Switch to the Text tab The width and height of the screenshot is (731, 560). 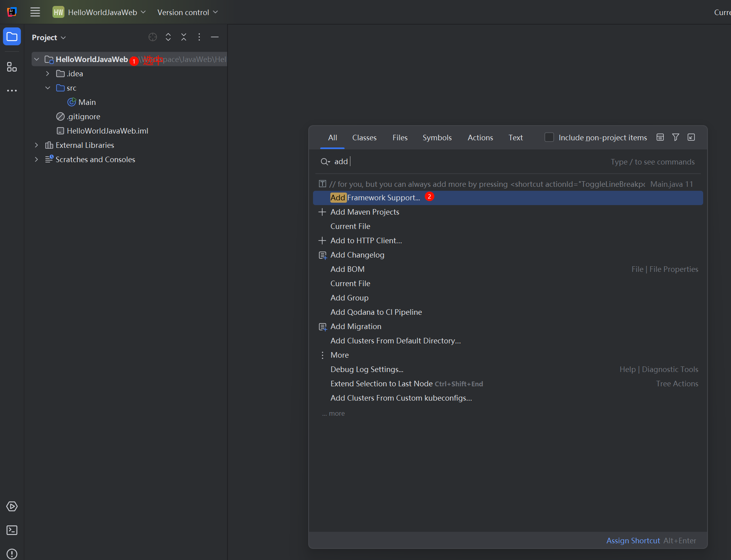click(x=515, y=138)
